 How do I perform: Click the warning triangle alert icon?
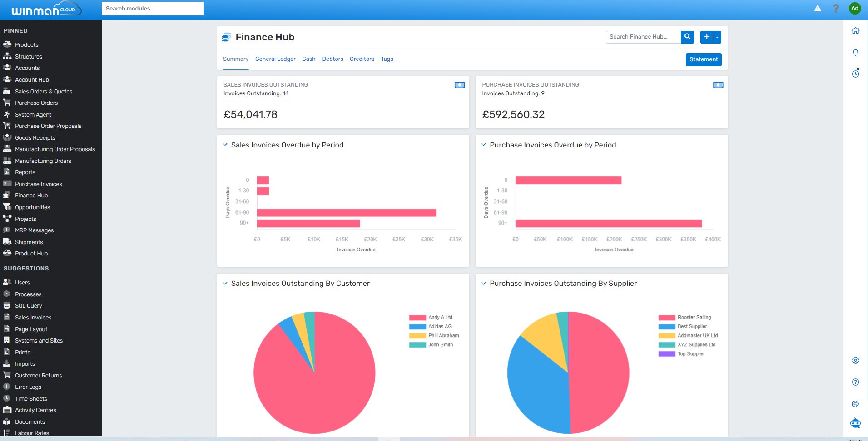[x=818, y=8]
